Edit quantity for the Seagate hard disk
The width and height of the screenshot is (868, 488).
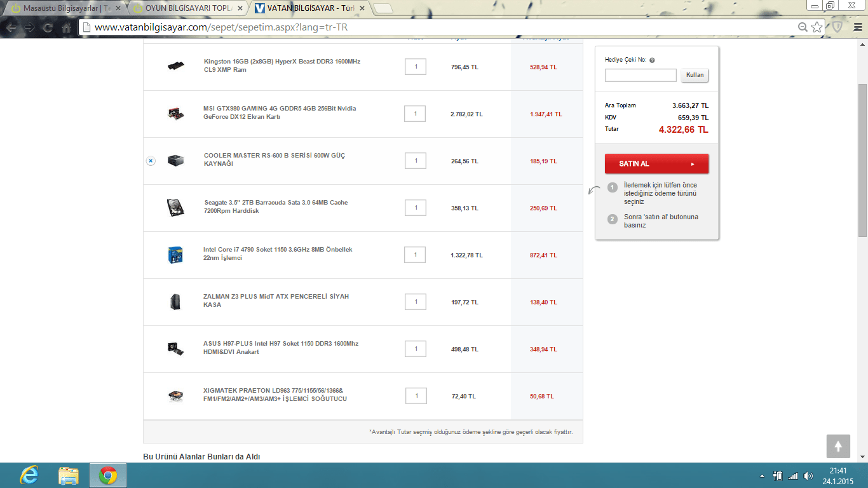pyautogui.click(x=416, y=208)
